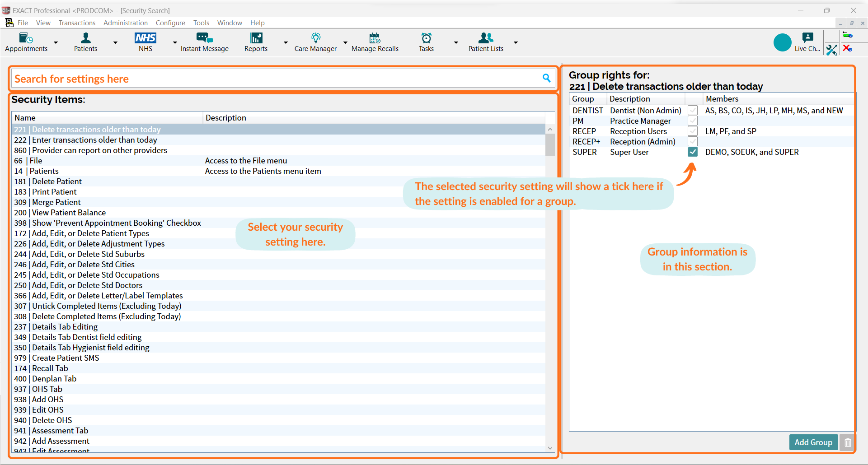The width and height of the screenshot is (868, 465).
Task: Open the Transactions menu
Action: click(x=77, y=23)
